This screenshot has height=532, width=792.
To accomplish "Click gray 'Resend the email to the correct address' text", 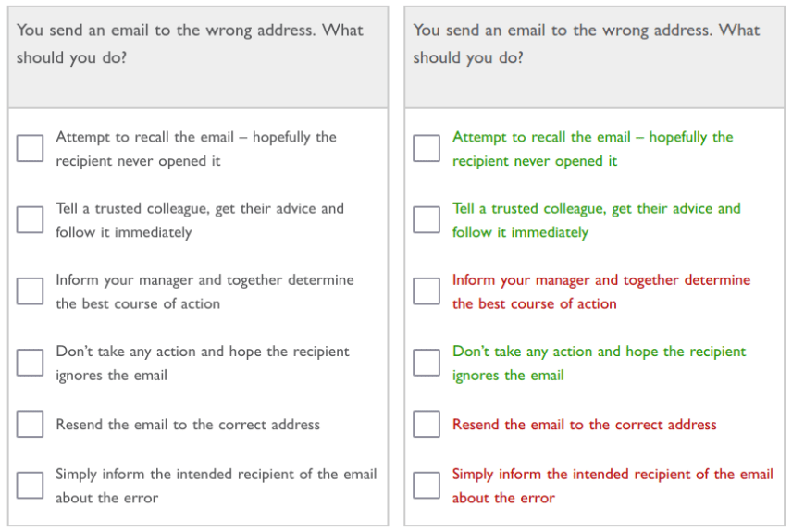I will [x=188, y=425].
